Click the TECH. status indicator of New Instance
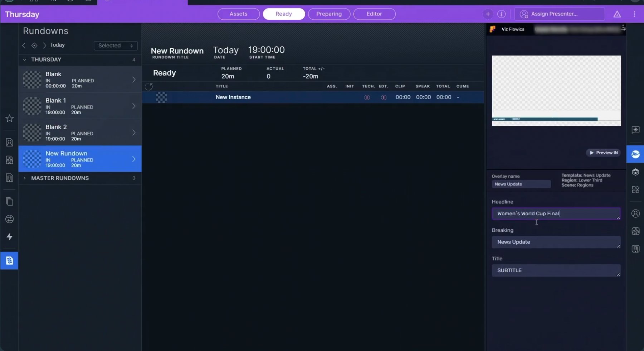 (367, 97)
